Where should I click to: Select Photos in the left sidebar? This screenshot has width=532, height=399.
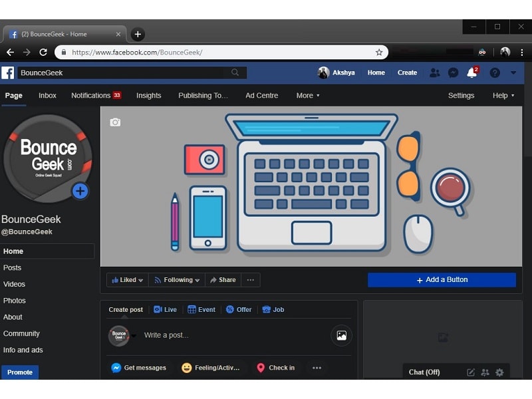pos(14,301)
